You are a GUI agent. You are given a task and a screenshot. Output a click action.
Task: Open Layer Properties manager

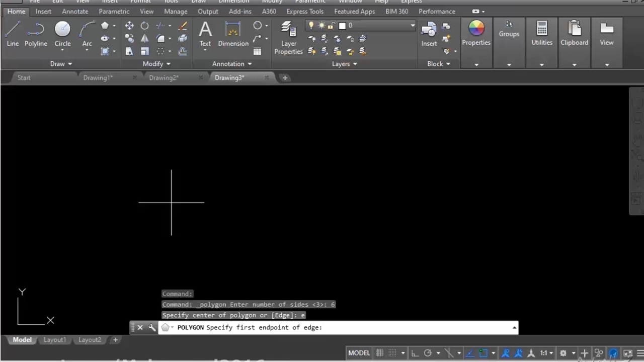pos(288,38)
